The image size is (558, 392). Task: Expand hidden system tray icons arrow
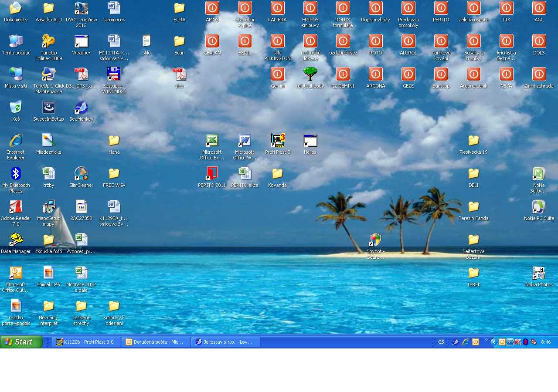click(x=493, y=342)
